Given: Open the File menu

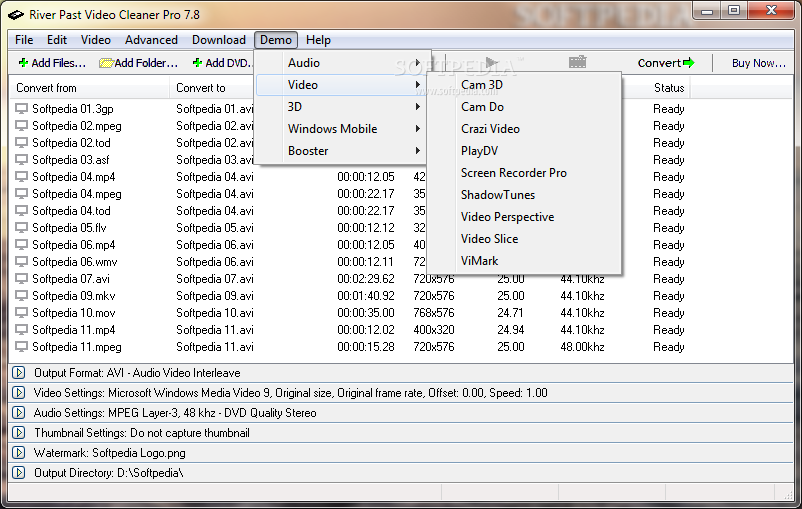Looking at the screenshot, I should (x=24, y=40).
